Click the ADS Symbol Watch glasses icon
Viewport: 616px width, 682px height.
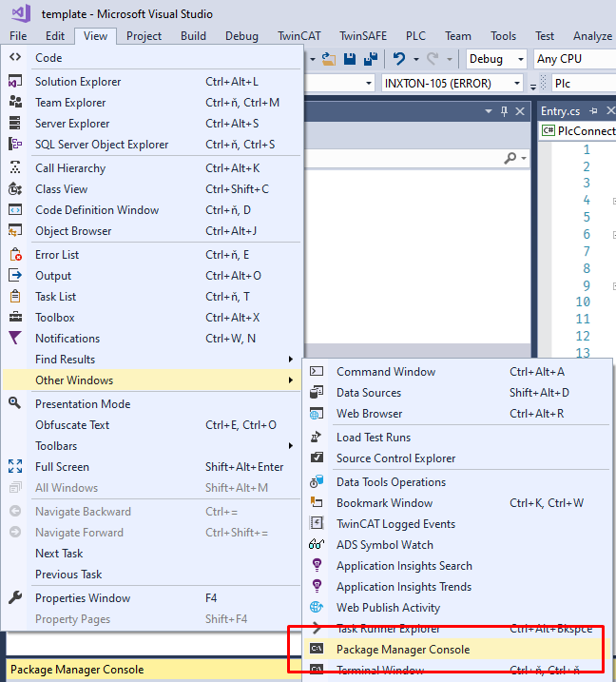click(x=317, y=545)
